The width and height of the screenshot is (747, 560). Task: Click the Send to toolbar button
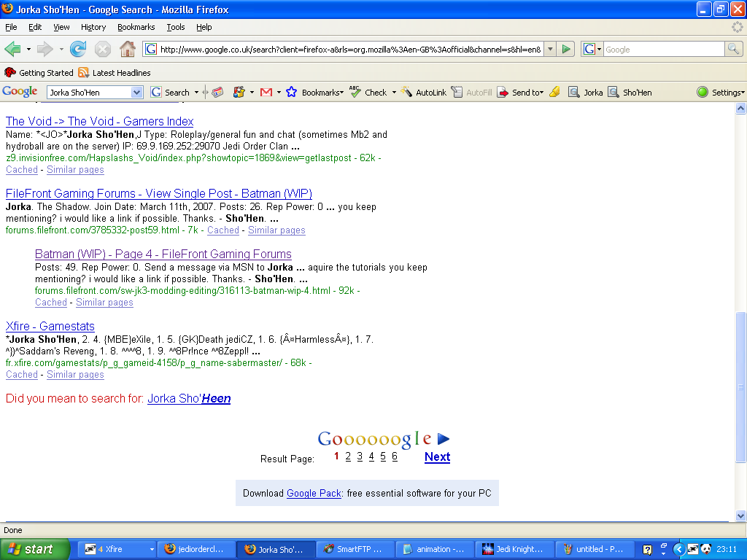click(520, 93)
